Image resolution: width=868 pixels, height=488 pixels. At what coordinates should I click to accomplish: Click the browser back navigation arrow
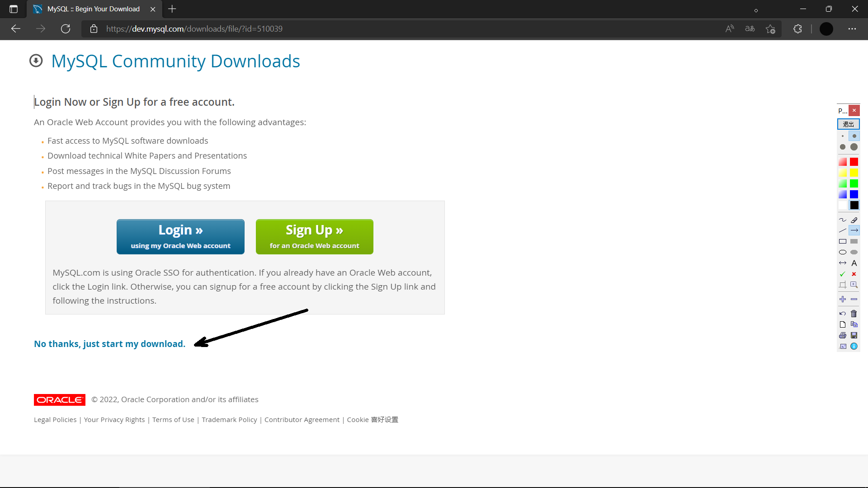pyautogui.click(x=16, y=28)
